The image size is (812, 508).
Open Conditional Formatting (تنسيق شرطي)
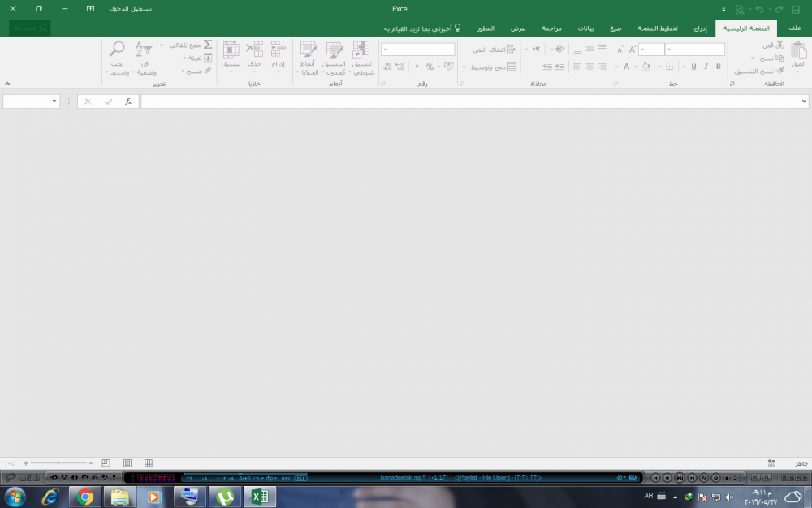coord(361,58)
